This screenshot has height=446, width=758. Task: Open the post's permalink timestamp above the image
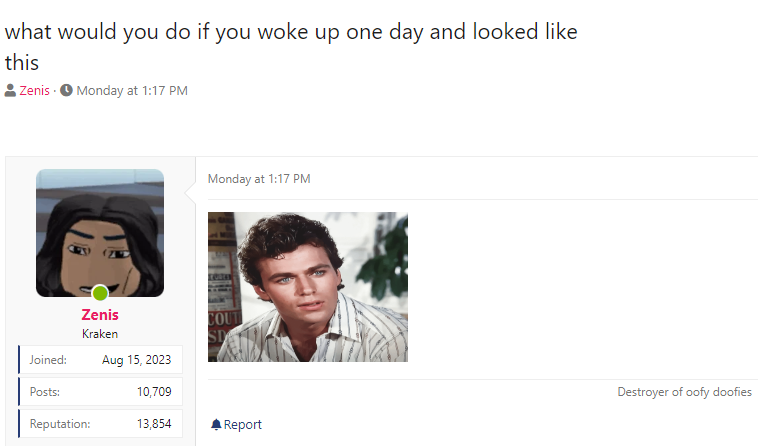click(259, 179)
